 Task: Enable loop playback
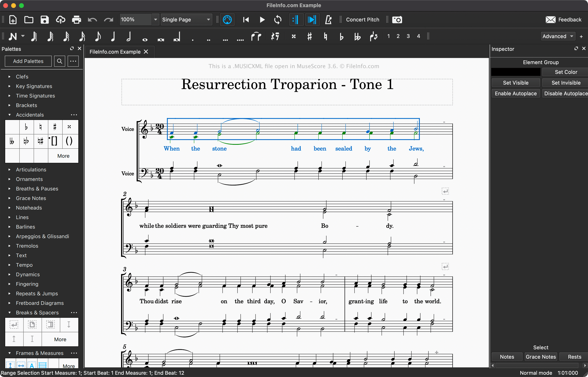point(278,20)
